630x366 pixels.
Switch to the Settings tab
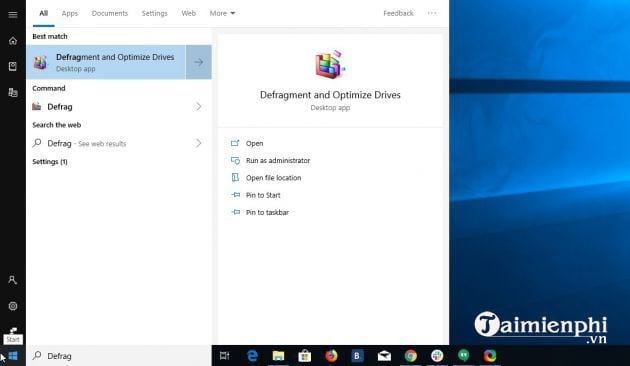tap(154, 13)
